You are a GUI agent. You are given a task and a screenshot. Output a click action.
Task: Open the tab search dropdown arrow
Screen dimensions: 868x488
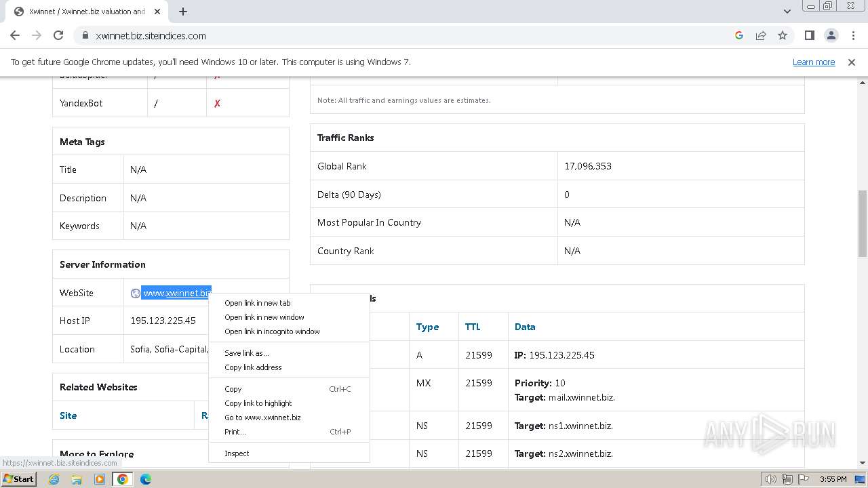click(787, 12)
